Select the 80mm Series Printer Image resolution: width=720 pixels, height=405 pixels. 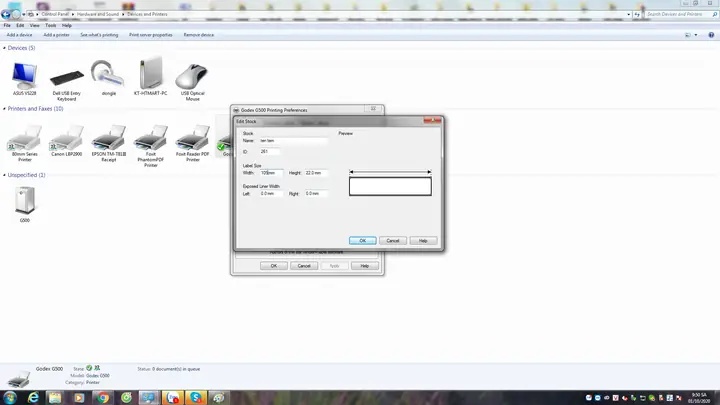[25, 143]
